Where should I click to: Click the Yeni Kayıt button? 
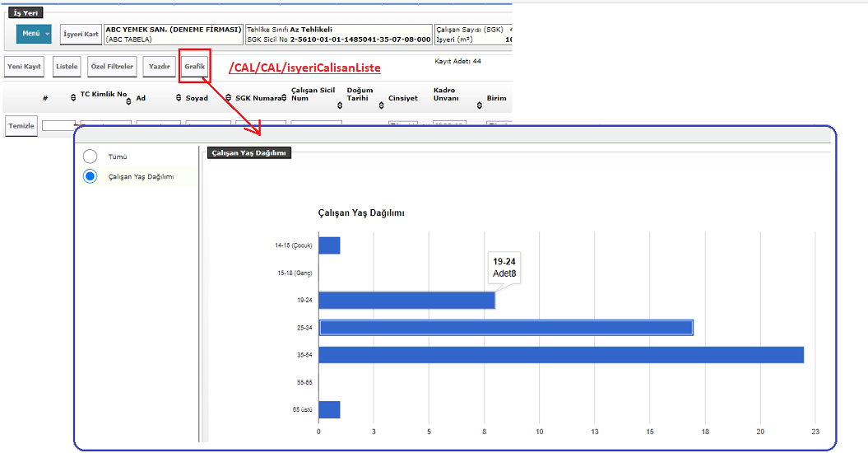point(24,67)
